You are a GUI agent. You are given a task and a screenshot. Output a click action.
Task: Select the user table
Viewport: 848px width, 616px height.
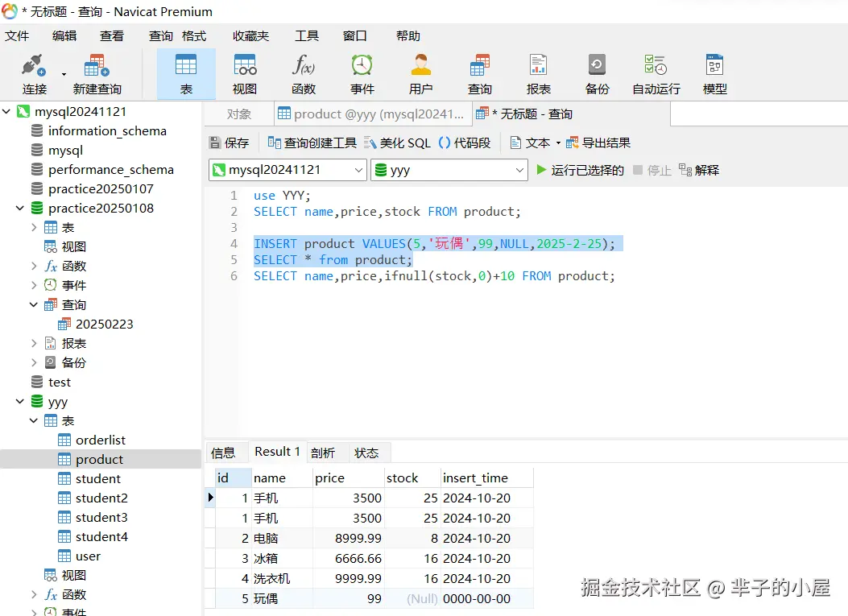coord(88,556)
